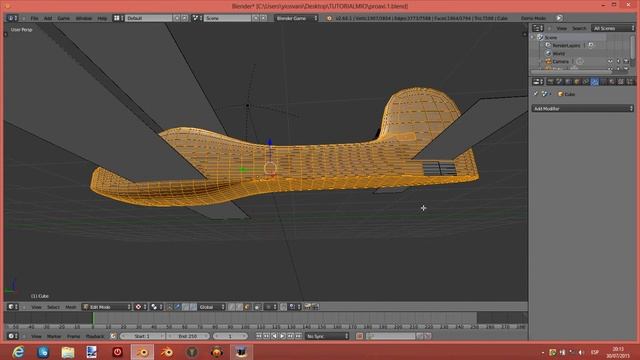The width and height of the screenshot is (640, 360).
Task: Toggle the 3D manipulator widget icon
Action: tap(169, 307)
